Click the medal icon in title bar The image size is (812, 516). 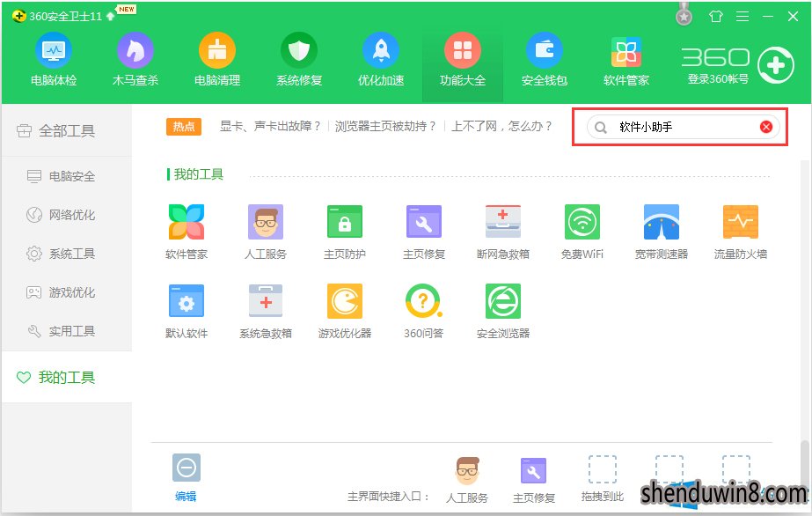[x=684, y=14]
